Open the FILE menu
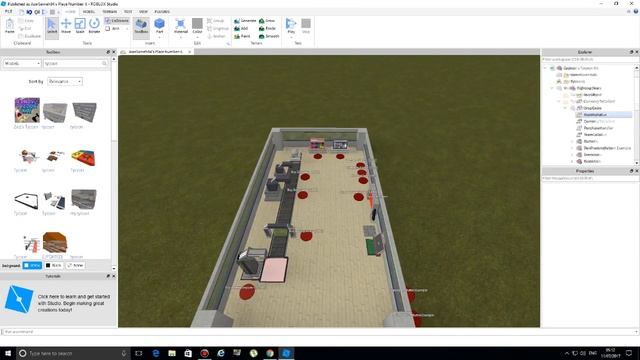 tap(9, 11)
